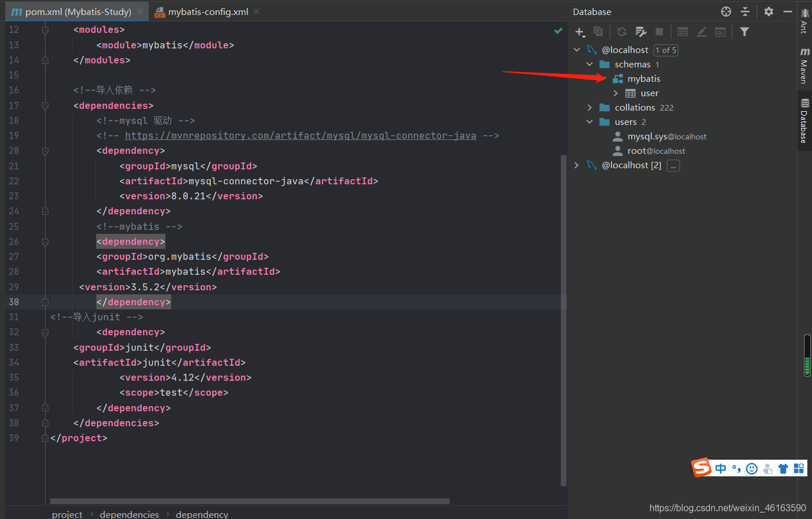The height and width of the screenshot is (519, 812).
Task: Click the editor vertical scrollbar
Action: [x=564, y=320]
